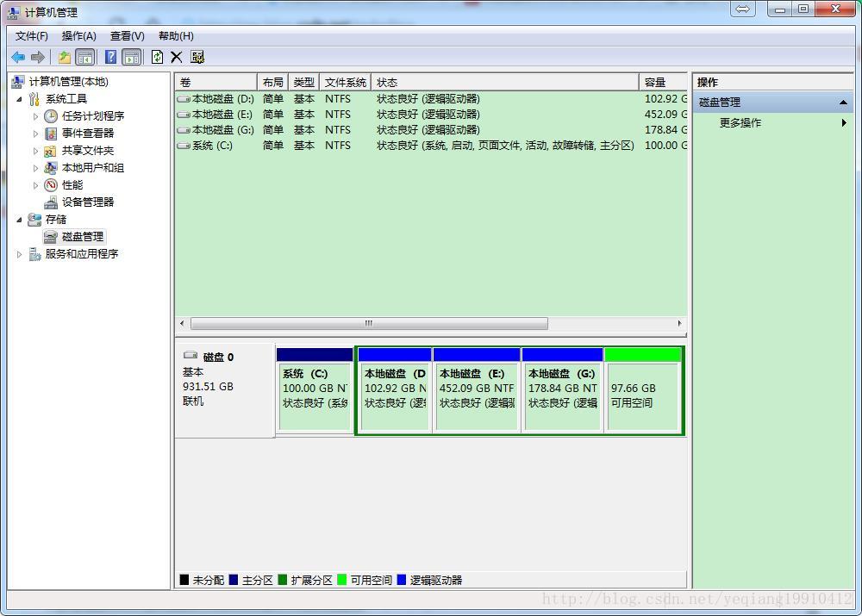Sort by the 布局 column header
The height and width of the screenshot is (616, 862).
click(272, 83)
